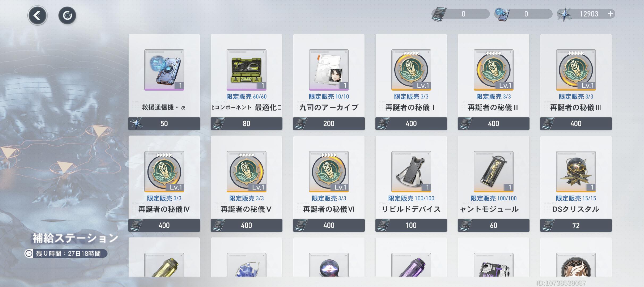Image resolution: width=644 pixels, height=287 pixels.
Task: Select the 九司のアーカイブ document icon
Action: point(329,70)
